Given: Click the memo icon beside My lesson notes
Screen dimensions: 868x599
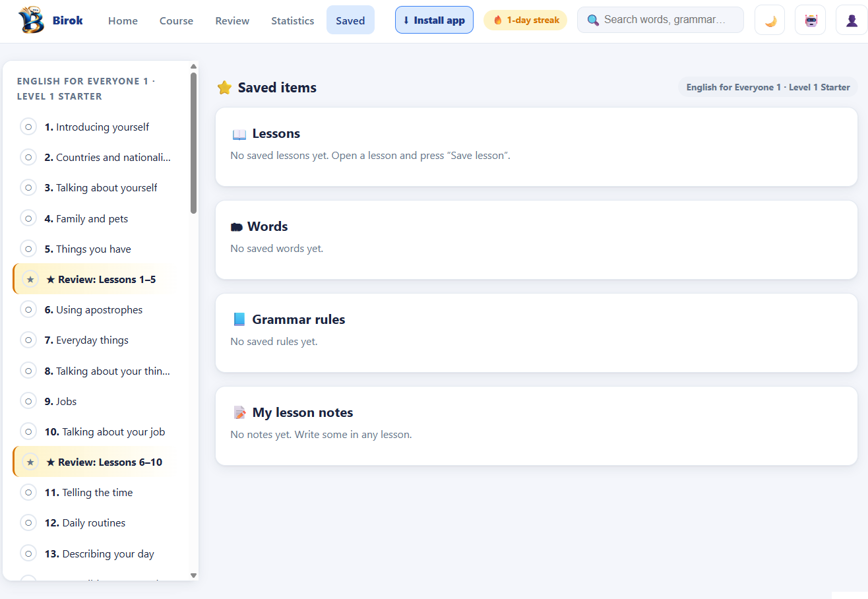Looking at the screenshot, I should [x=239, y=413].
